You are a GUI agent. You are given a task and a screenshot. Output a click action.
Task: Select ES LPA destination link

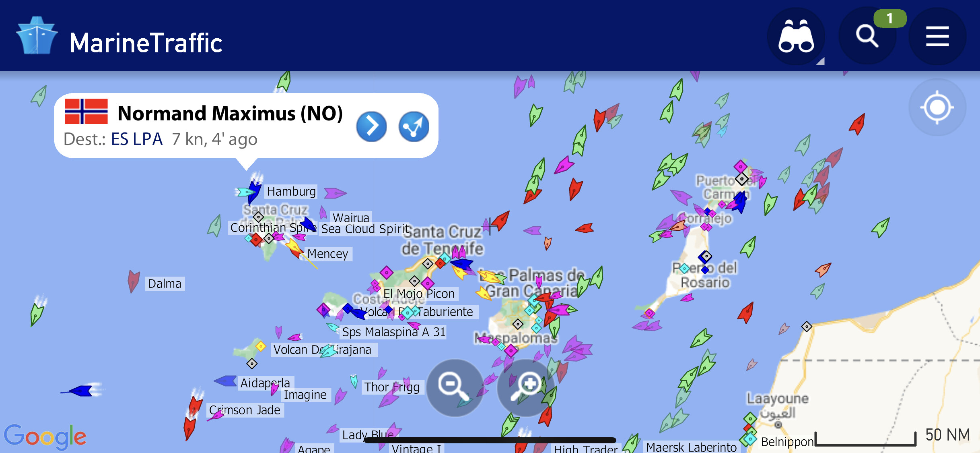pos(137,139)
